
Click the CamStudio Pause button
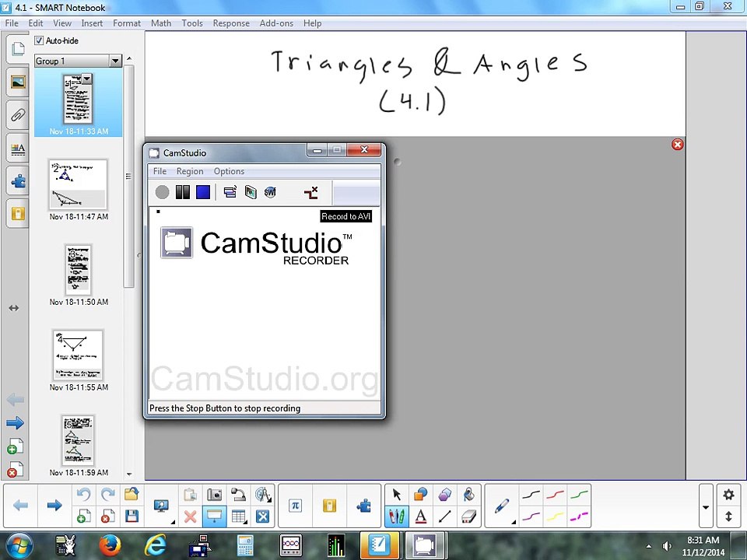point(182,192)
